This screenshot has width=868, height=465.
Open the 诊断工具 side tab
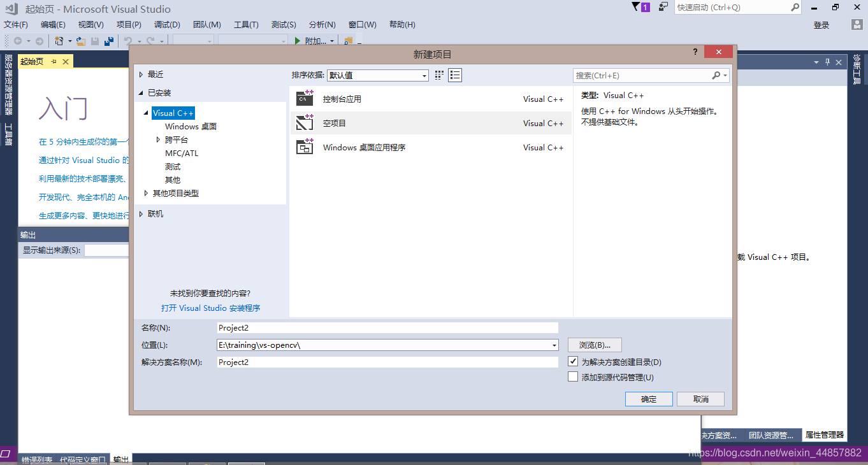(857, 69)
